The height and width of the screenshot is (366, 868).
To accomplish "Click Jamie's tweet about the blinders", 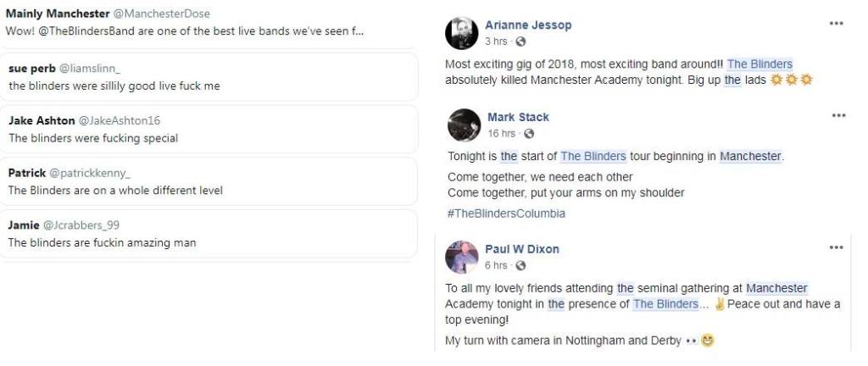I will 209,234.
